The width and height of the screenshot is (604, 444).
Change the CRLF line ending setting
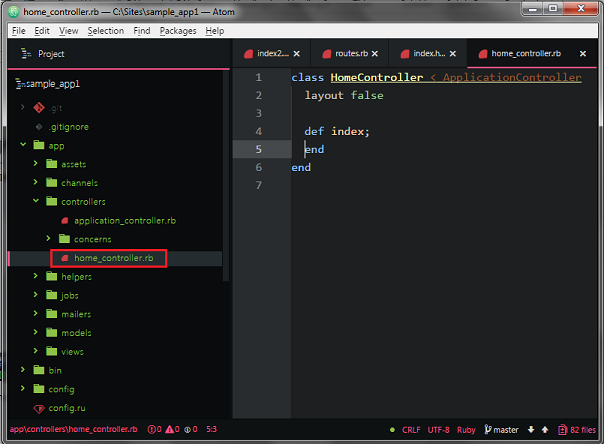coord(411,430)
